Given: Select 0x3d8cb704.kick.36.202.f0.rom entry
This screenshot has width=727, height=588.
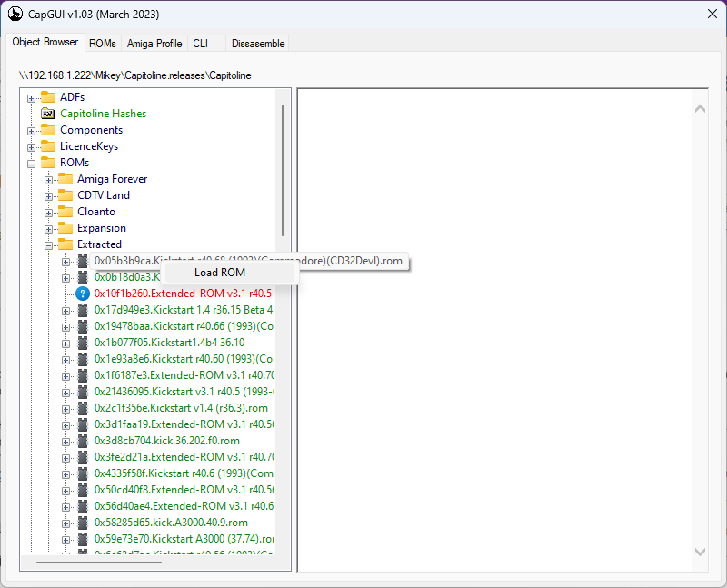Looking at the screenshot, I should coord(167,441).
